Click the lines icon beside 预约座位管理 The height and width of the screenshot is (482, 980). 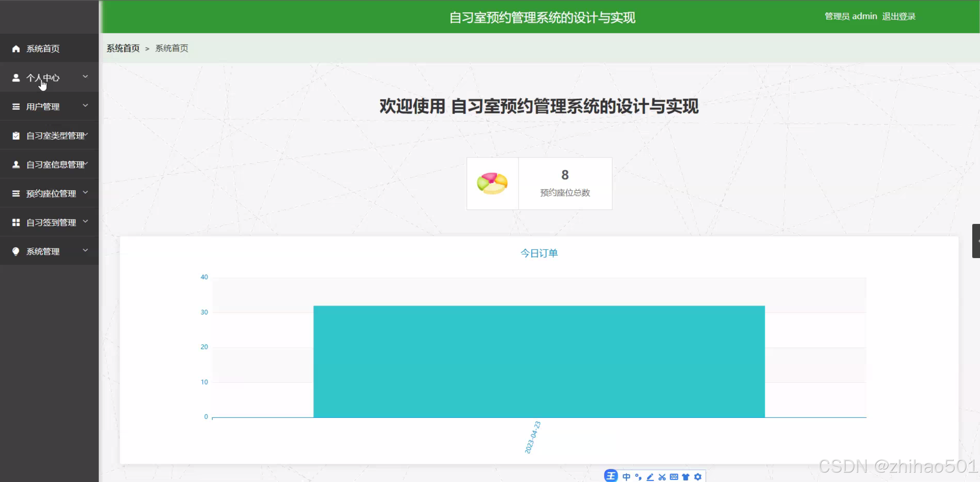16,193
